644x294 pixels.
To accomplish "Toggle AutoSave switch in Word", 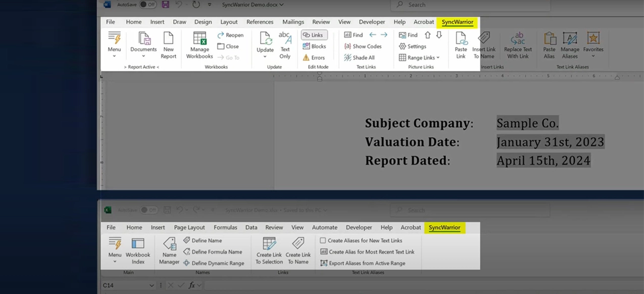I will pyautogui.click(x=147, y=5).
